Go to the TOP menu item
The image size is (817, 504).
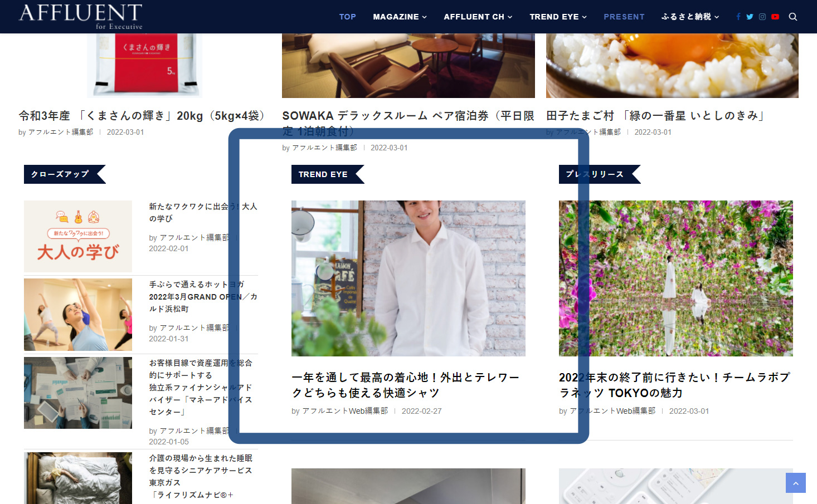click(x=347, y=17)
